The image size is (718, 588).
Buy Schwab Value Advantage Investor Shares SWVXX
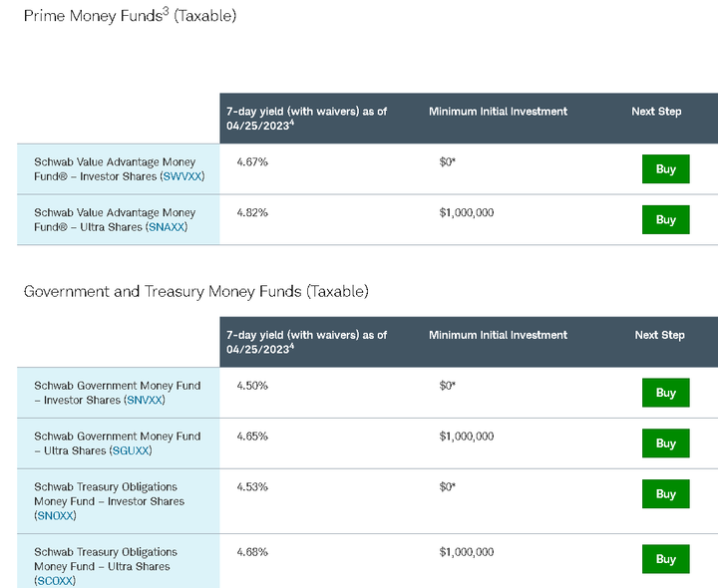[x=665, y=168]
